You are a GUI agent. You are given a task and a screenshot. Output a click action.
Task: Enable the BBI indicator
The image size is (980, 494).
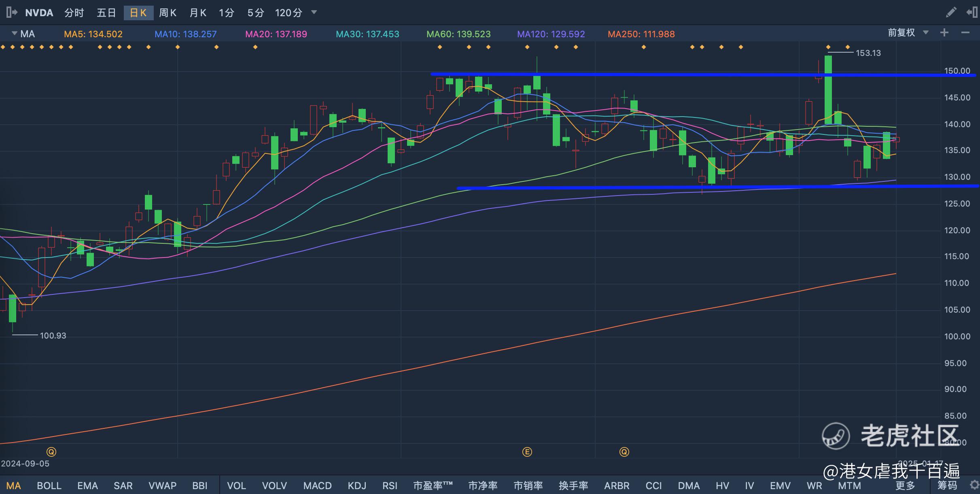coord(200,485)
